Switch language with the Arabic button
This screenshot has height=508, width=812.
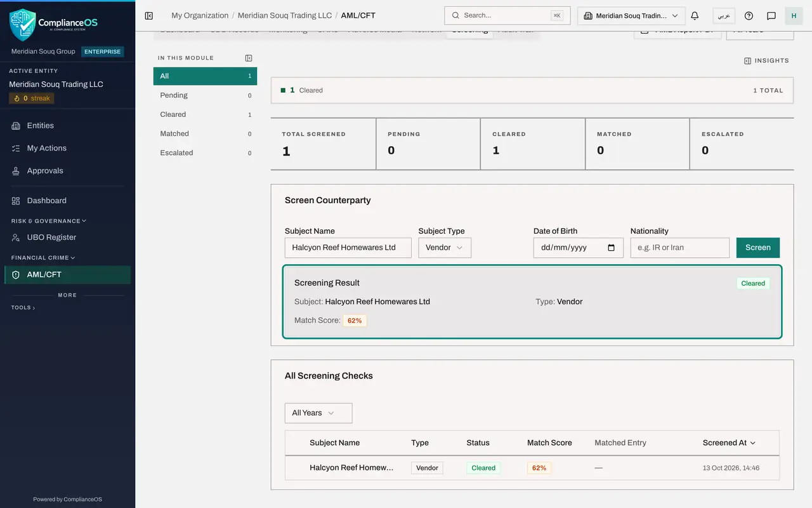point(724,15)
